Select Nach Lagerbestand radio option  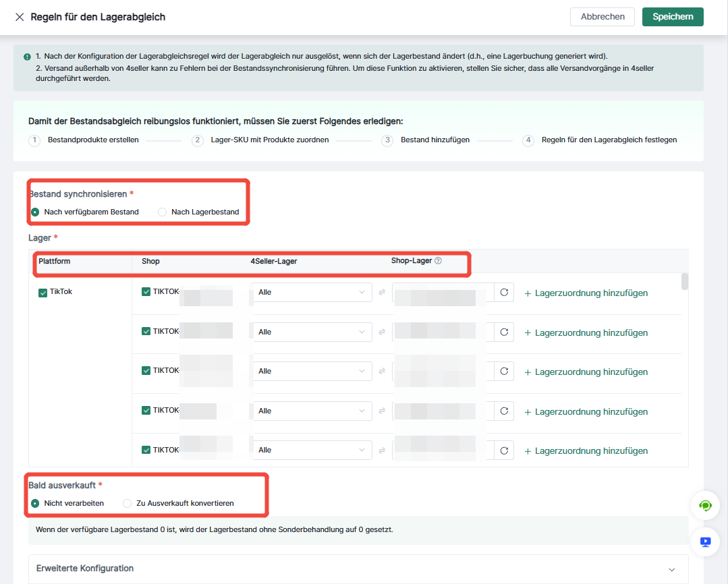point(162,212)
